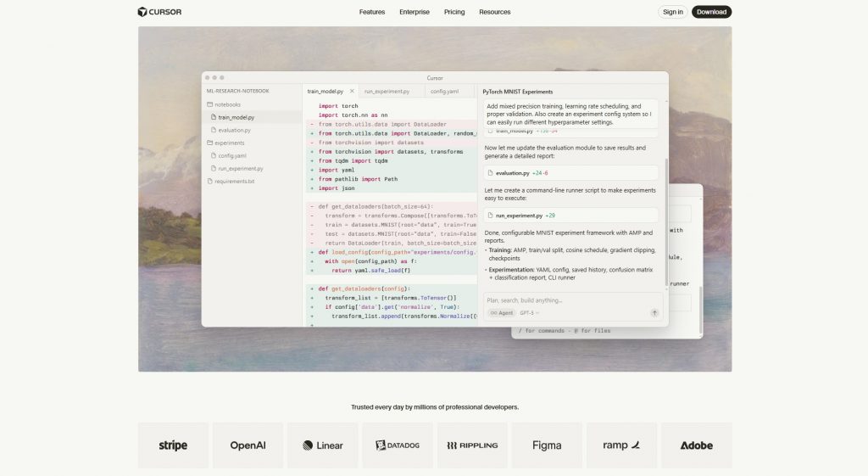Click the Rippling logo tile
The image size is (868, 476).
(x=472, y=445)
